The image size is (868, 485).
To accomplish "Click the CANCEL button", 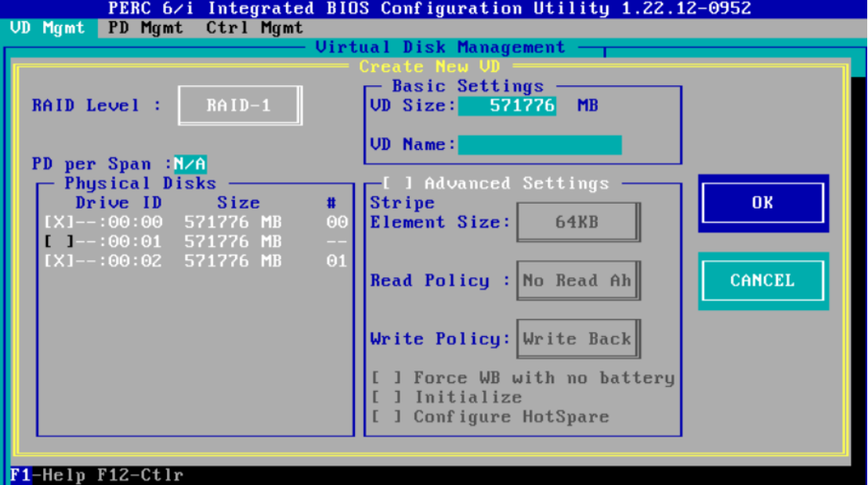I will tap(763, 281).
